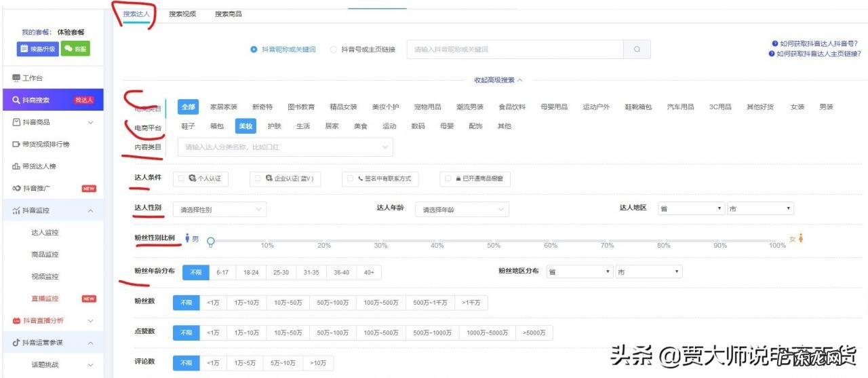Select the 美妆 platform category
Image resolution: width=868 pixels, height=378 pixels.
(x=245, y=126)
